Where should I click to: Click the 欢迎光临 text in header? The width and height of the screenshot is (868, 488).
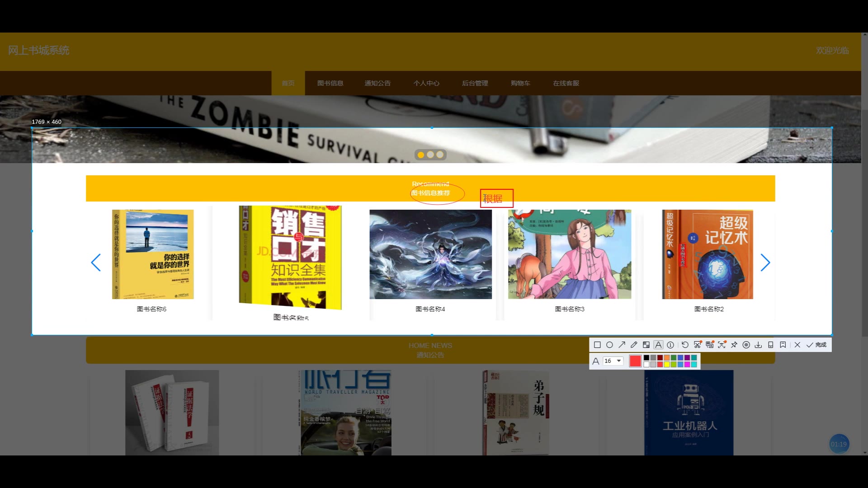pyautogui.click(x=832, y=51)
